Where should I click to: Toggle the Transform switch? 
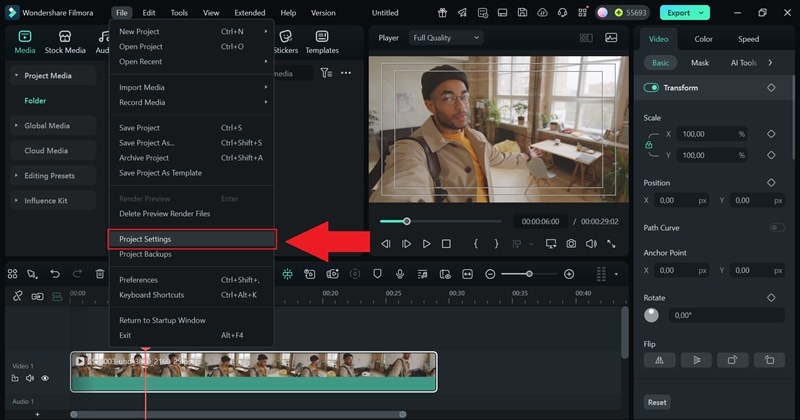(651, 88)
